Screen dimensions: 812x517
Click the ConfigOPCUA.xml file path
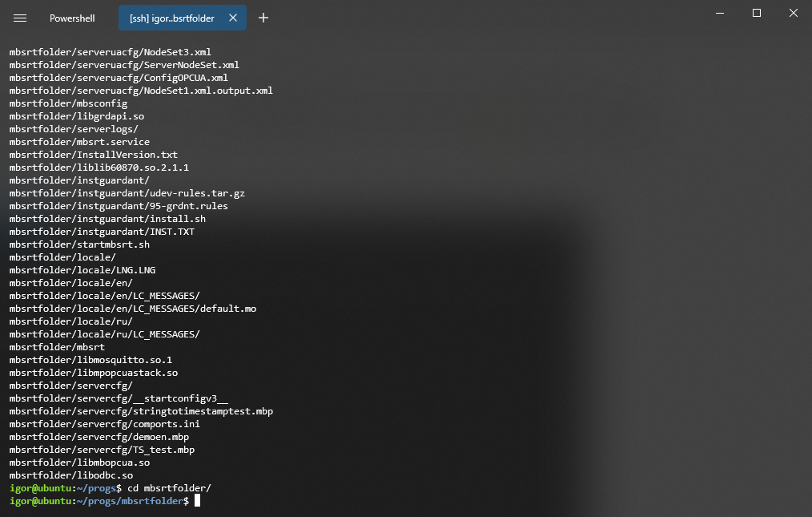tap(119, 78)
